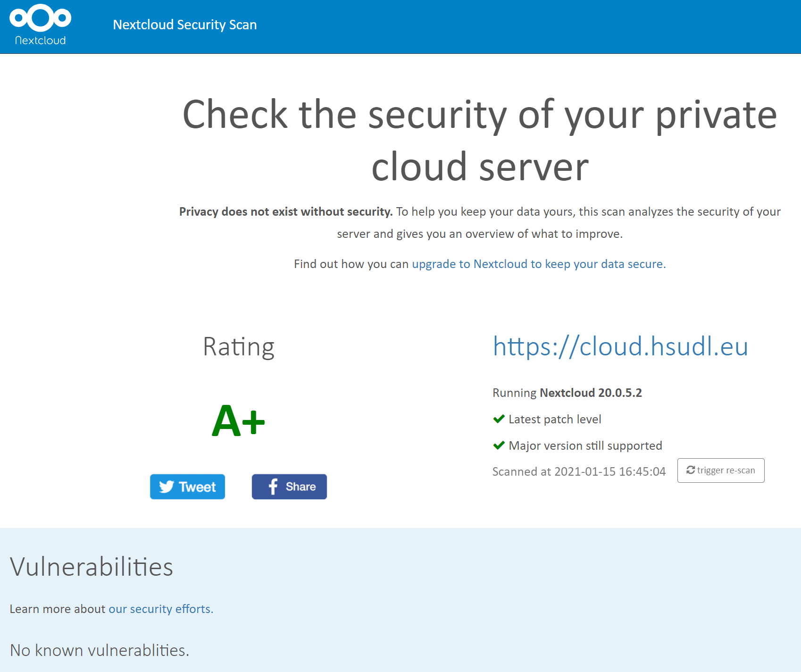Click the Nextcloud wordmark under the logo
The image size is (801, 672).
tap(41, 41)
